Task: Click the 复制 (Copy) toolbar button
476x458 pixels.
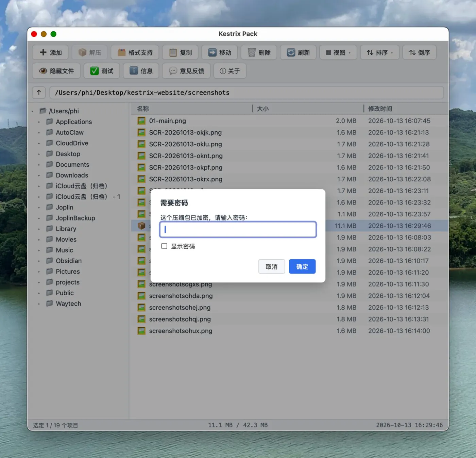Action: click(180, 52)
